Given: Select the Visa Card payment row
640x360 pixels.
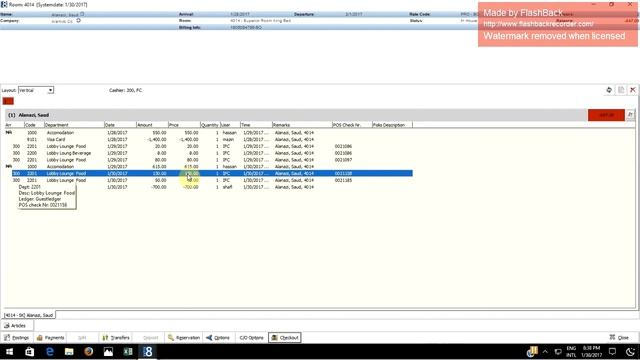Looking at the screenshot, I should (x=208, y=140).
